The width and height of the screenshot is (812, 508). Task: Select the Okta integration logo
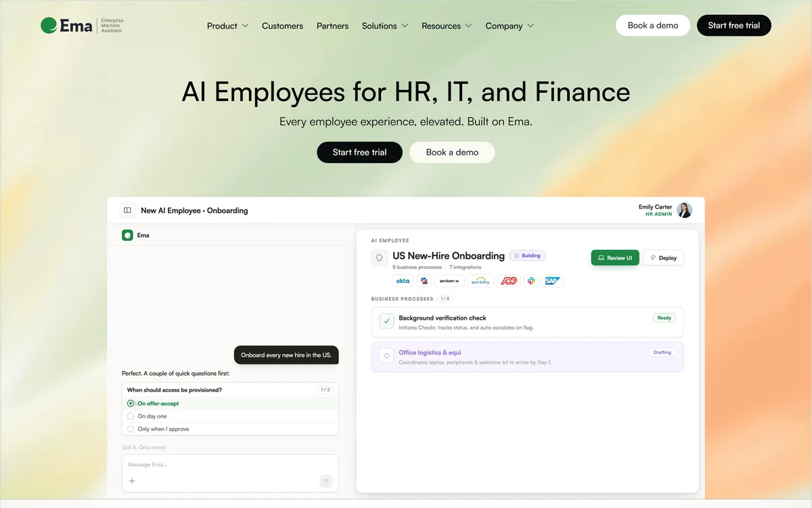(403, 280)
